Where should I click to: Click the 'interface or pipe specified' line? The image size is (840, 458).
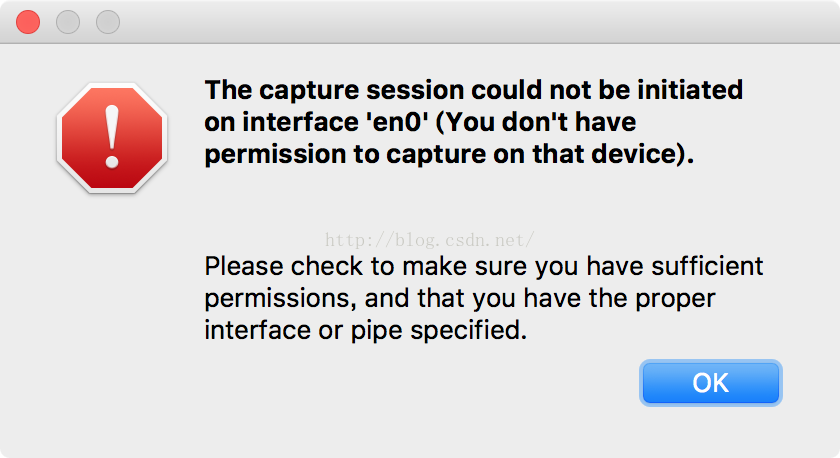coord(366,330)
